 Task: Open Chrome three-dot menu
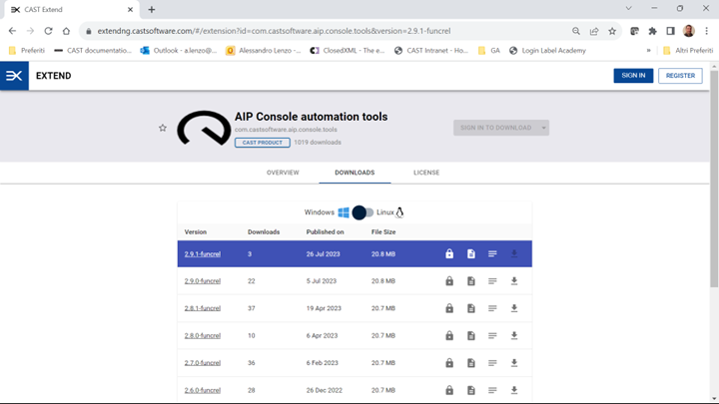[x=707, y=31]
